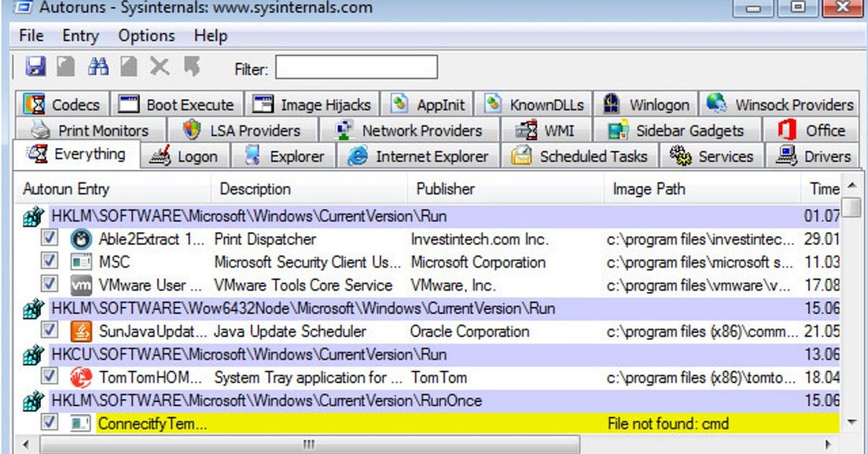The image size is (868, 454).
Task: Switch to the Winlogon tab
Action: (x=646, y=104)
